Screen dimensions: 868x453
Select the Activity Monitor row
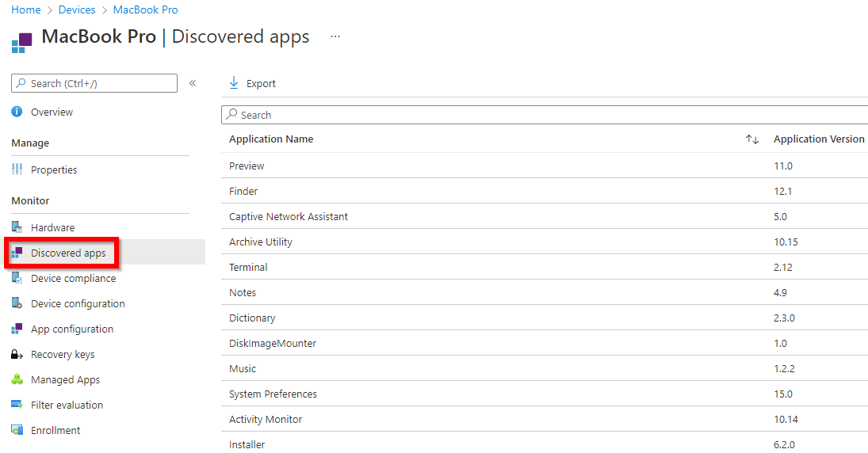pyautogui.click(x=545, y=419)
